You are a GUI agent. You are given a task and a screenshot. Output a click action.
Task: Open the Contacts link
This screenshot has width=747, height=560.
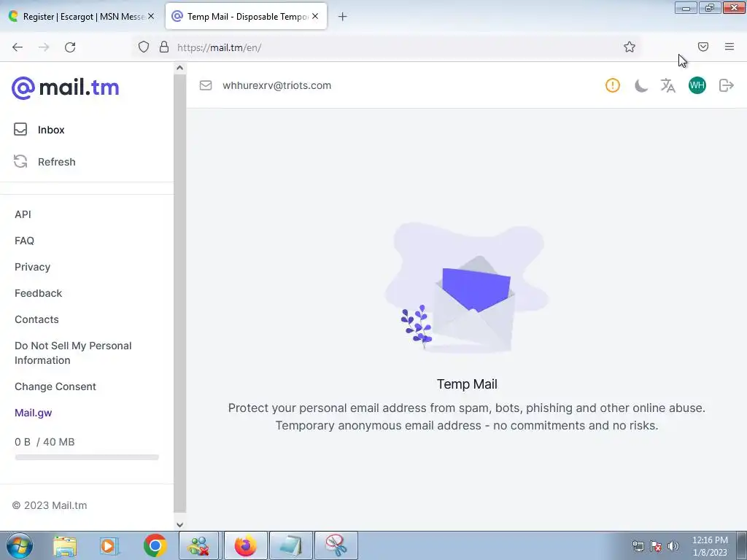36,319
